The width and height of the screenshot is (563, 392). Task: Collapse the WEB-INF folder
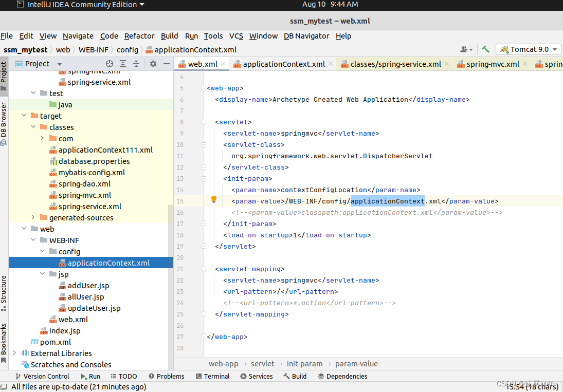pos(33,240)
